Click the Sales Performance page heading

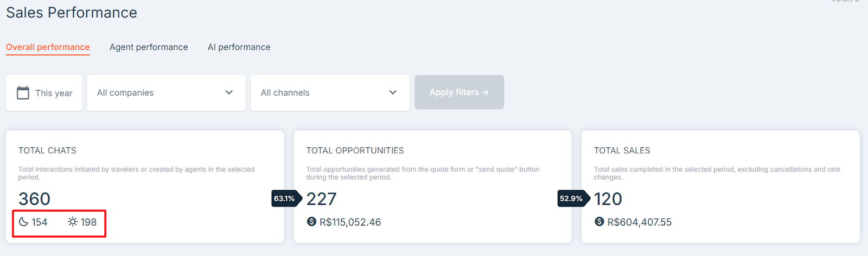(x=72, y=13)
